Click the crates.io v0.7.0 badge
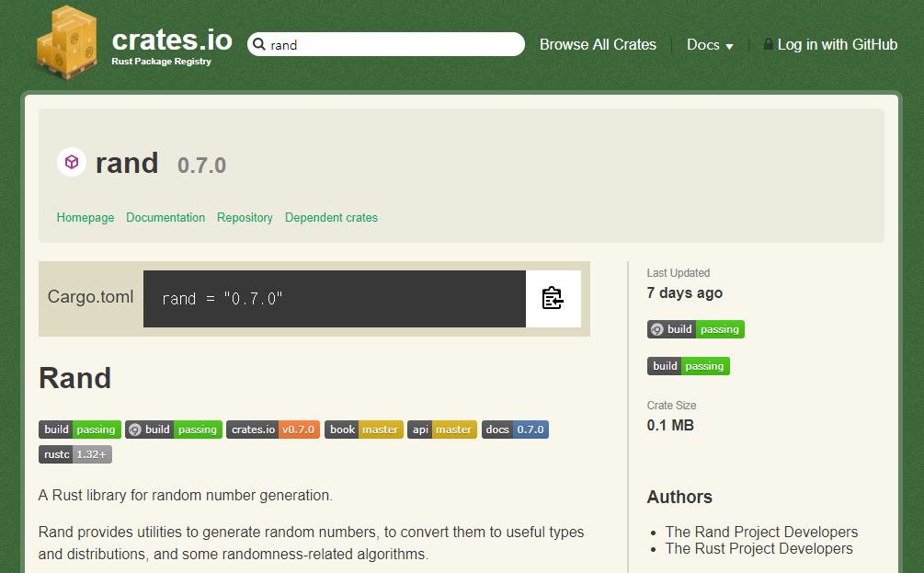The image size is (924, 573). 273,430
